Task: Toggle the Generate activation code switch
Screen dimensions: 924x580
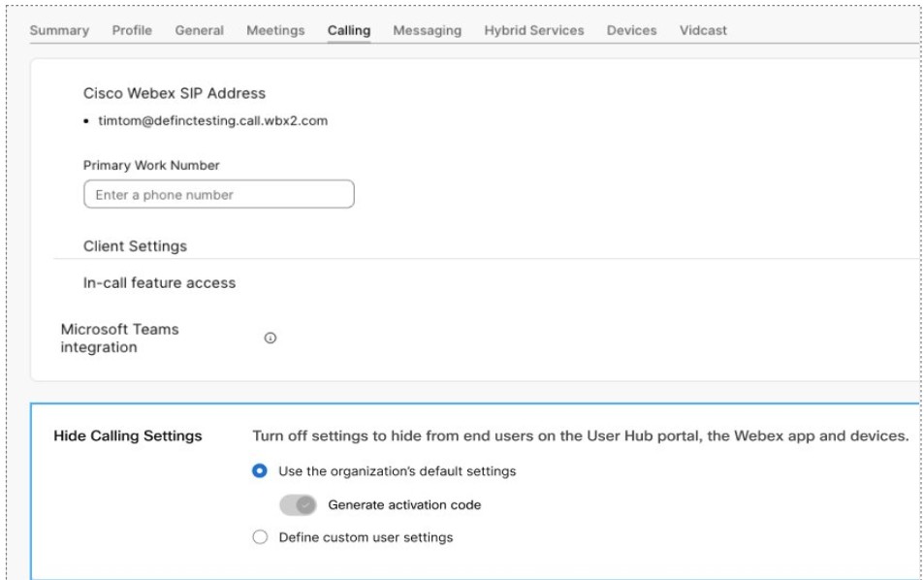Action: [x=299, y=505]
